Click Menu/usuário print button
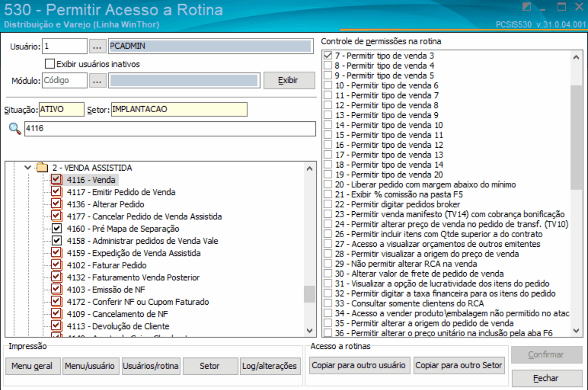Image resolution: width=588 pixels, height=390 pixels. [x=90, y=366]
